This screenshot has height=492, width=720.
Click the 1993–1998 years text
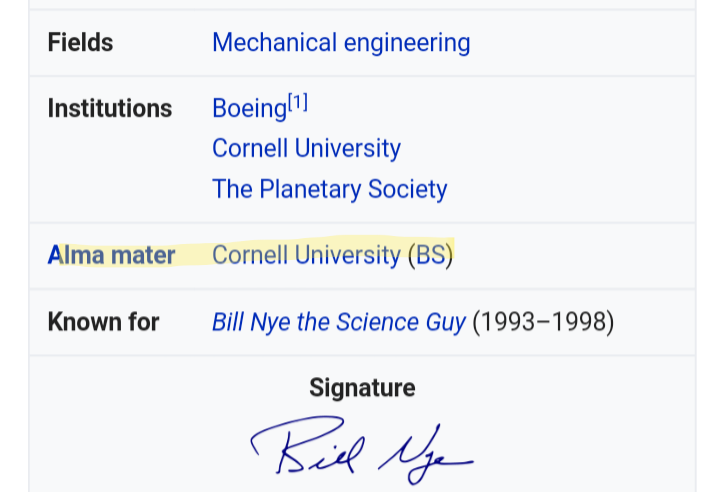543,322
